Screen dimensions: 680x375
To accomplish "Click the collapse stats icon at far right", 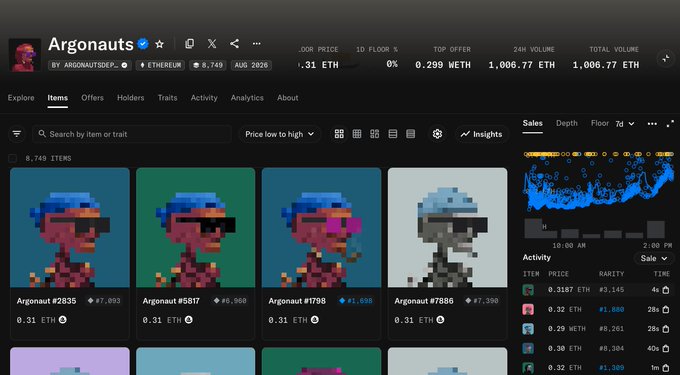I will (665, 58).
